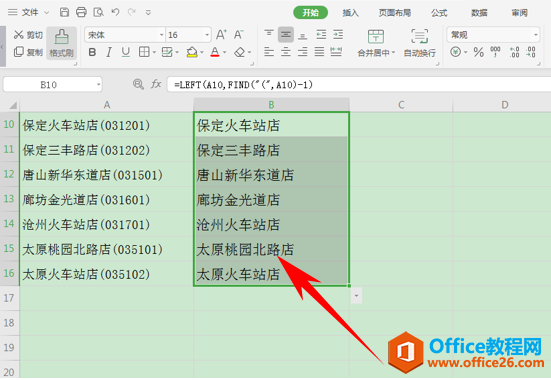Image resolution: width=551 pixels, height=380 pixels.
Task: Open Print Preview icon
Action: point(98,12)
